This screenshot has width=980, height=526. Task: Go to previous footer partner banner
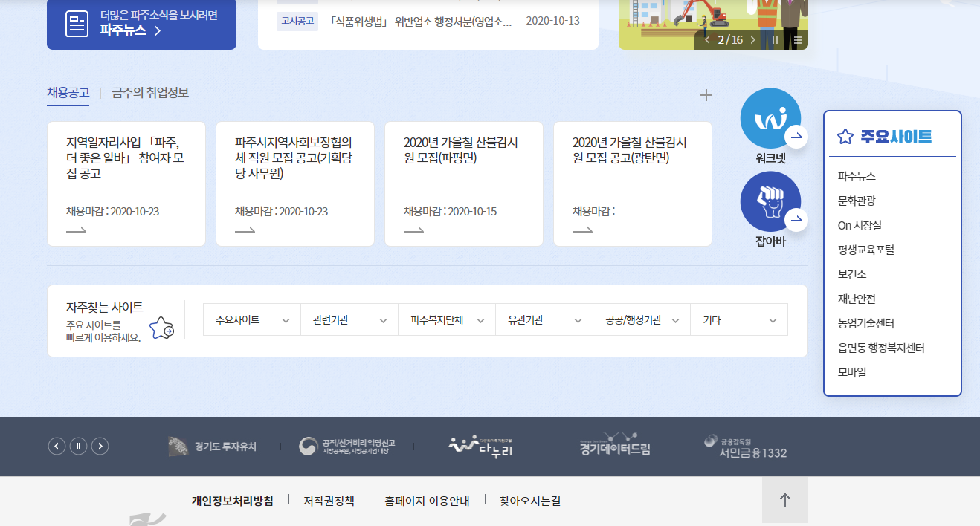[x=57, y=446]
